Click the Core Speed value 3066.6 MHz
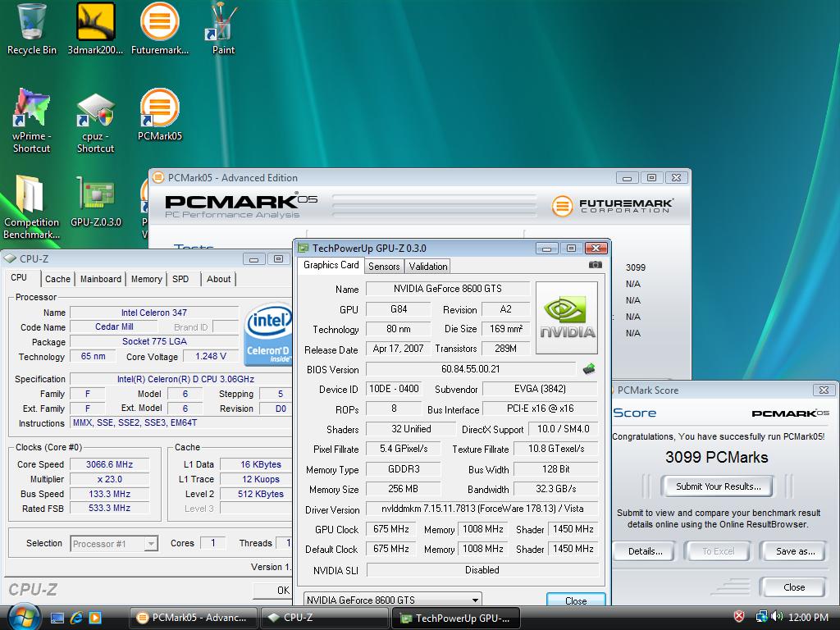This screenshot has width=840, height=630. click(109, 464)
